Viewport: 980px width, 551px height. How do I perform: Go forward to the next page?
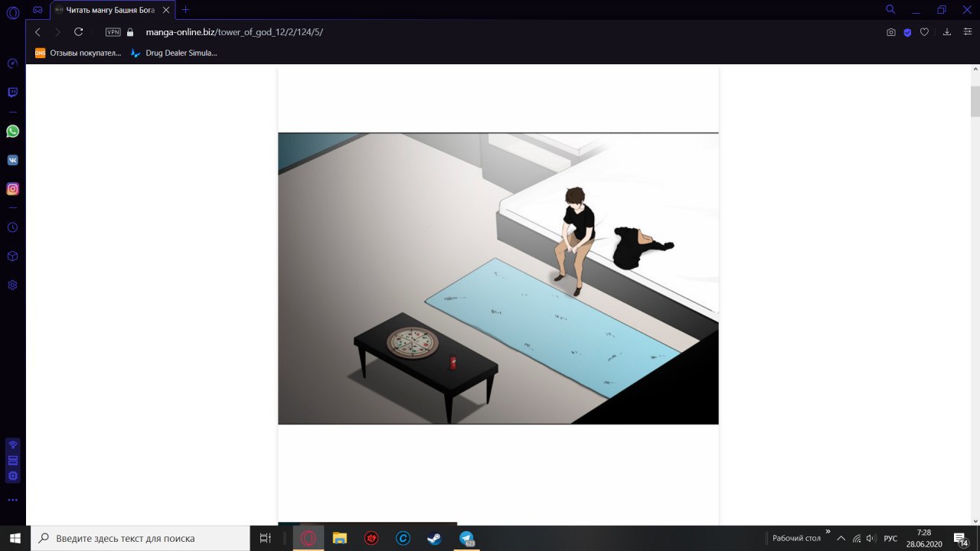(x=57, y=32)
